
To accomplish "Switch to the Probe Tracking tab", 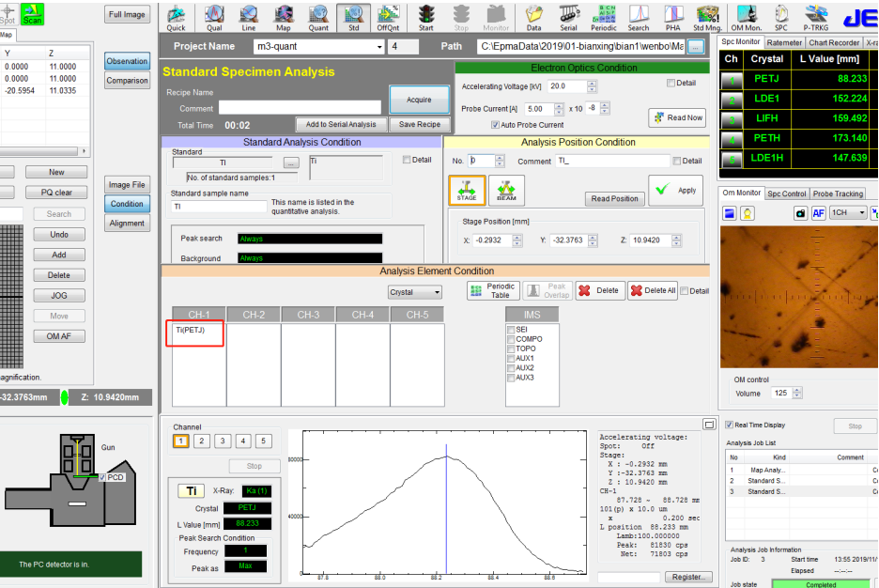I will click(x=838, y=193).
